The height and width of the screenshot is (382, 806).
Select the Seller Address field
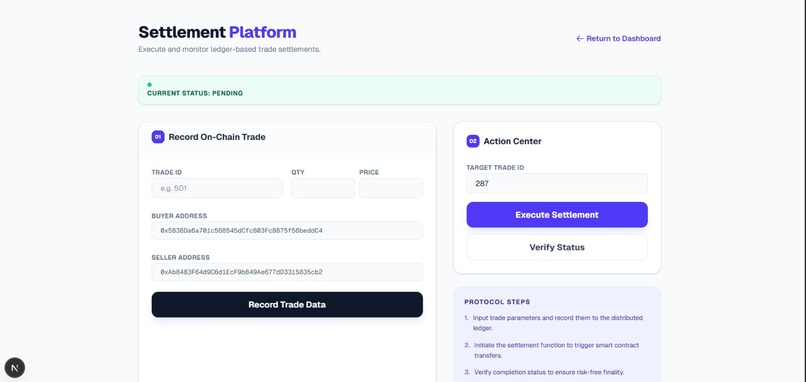[x=287, y=272]
